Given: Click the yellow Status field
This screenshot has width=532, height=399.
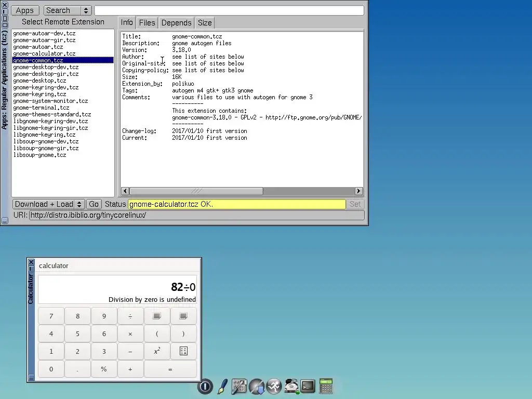Looking at the screenshot, I should coord(237,204).
